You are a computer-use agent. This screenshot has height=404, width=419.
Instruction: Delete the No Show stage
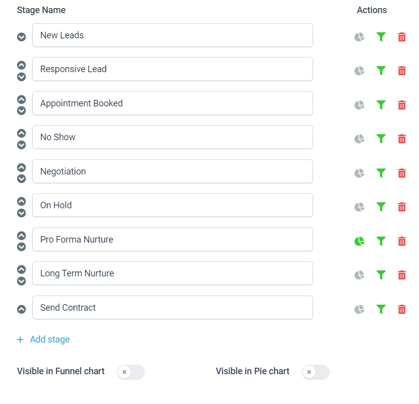402,139
